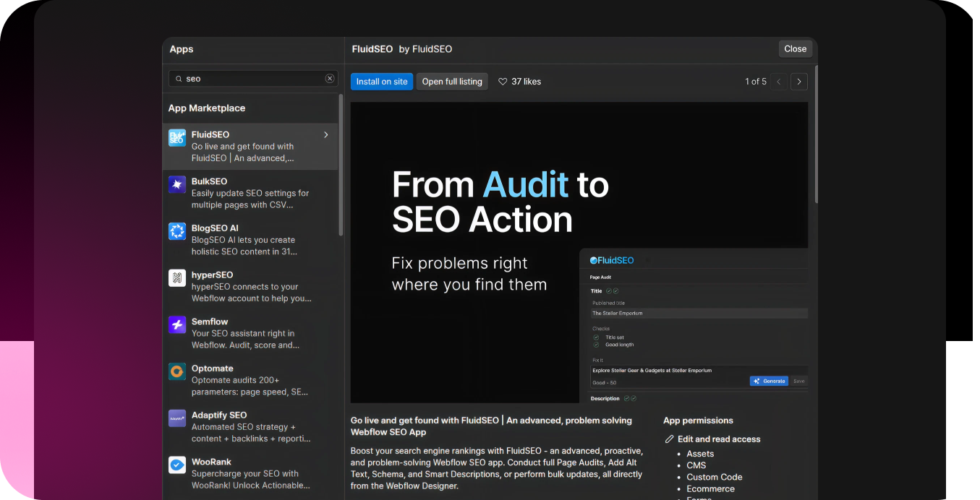Click the Optomate app icon
This screenshot has width=980, height=500.
pos(177,371)
